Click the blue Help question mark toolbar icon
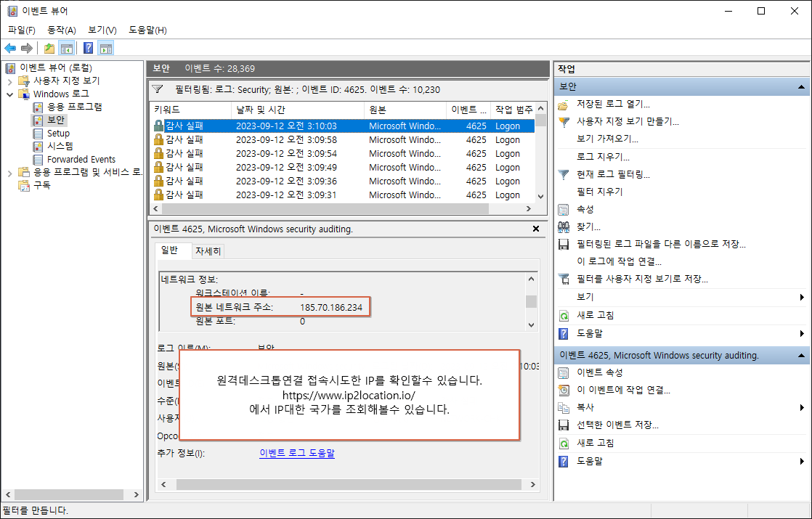 click(89, 49)
